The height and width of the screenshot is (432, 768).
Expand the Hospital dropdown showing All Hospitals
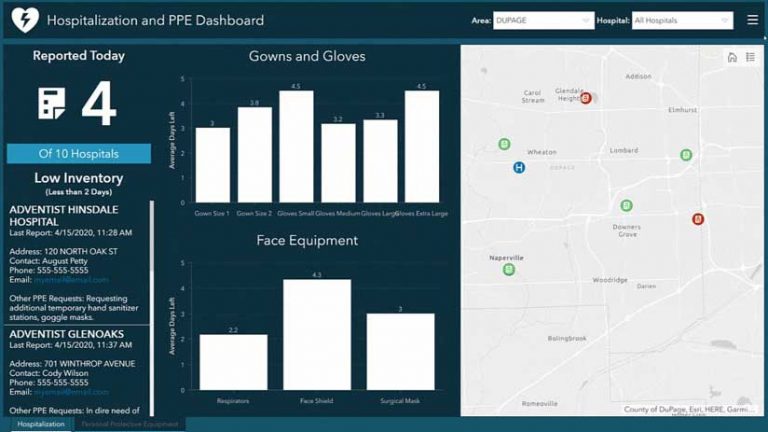682,21
